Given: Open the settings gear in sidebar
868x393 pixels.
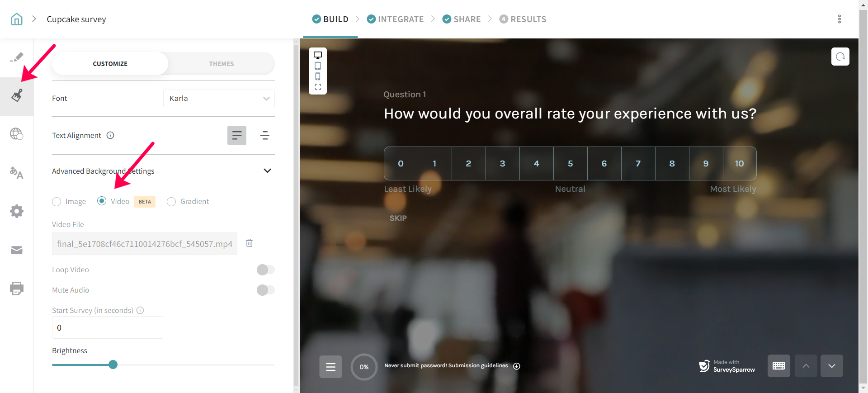Looking at the screenshot, I should point(17,211).
